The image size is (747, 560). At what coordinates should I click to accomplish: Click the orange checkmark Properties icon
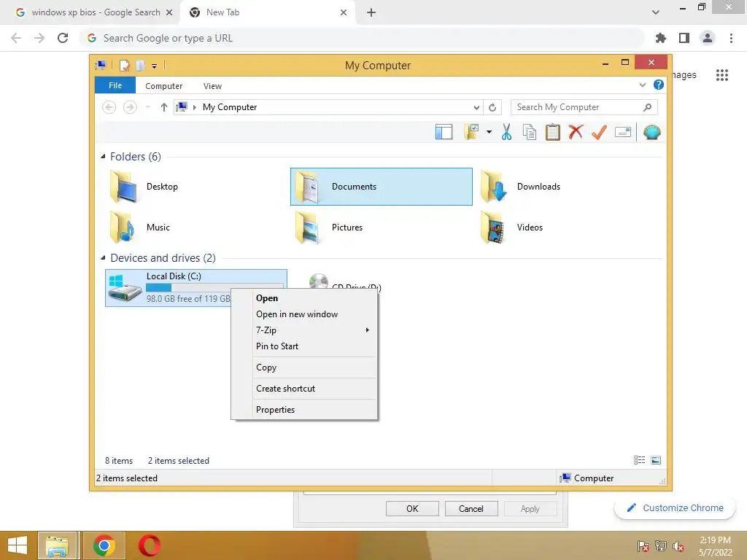pyautogui.click(x=599, y=132)
